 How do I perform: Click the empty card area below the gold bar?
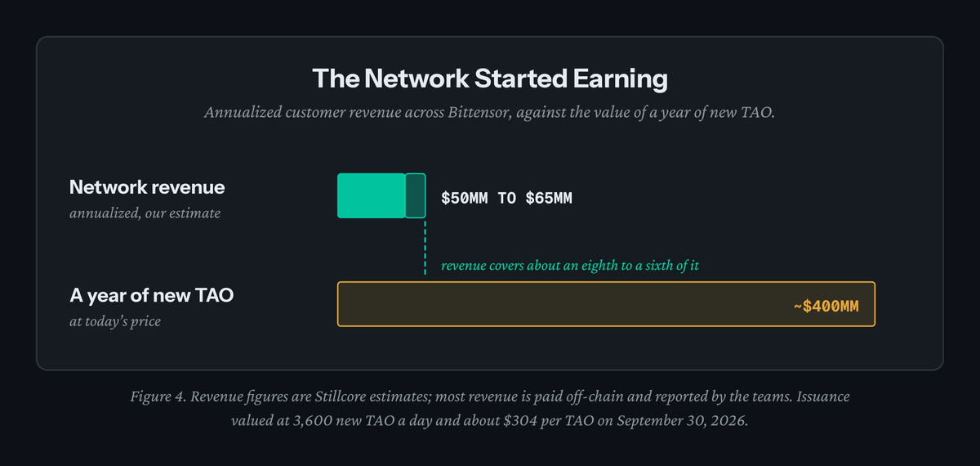click(x=490, y=349)
